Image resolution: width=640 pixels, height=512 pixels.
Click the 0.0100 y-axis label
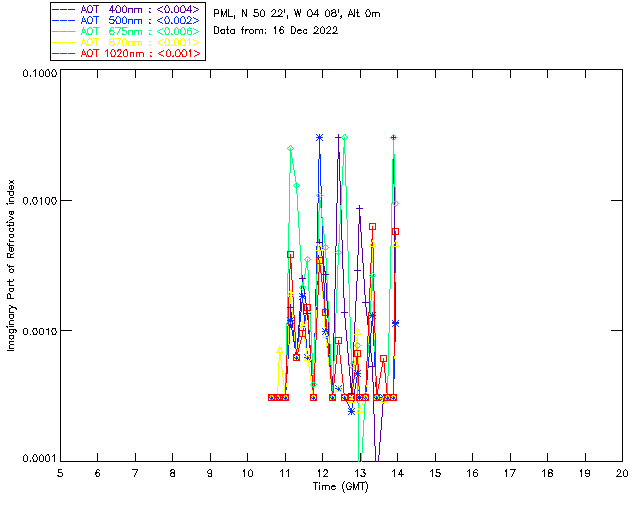39,200
